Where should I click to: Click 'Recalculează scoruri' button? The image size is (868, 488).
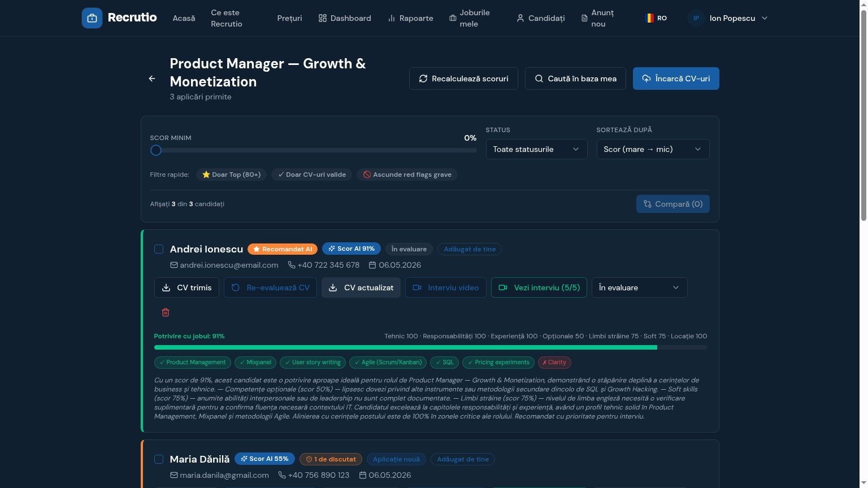[x=463, y=79]
